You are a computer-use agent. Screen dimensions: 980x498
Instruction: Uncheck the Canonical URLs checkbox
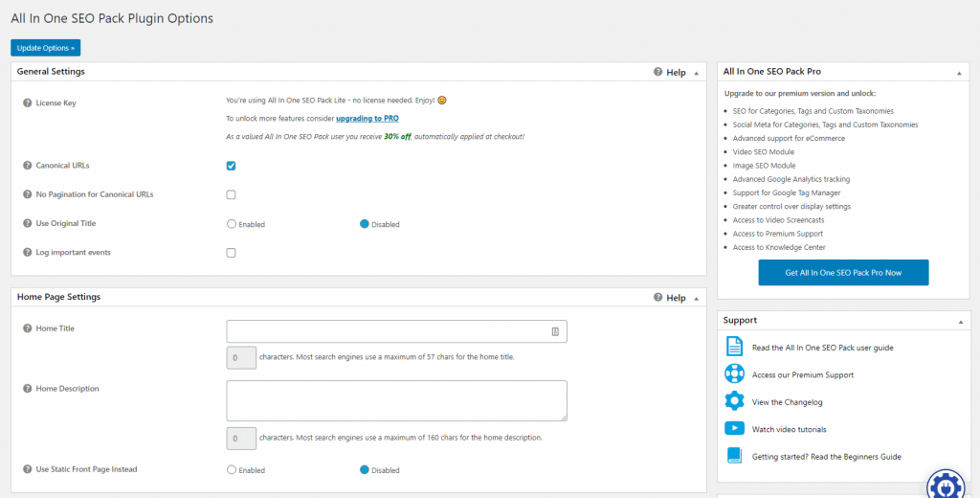click(x=231, y=166)
